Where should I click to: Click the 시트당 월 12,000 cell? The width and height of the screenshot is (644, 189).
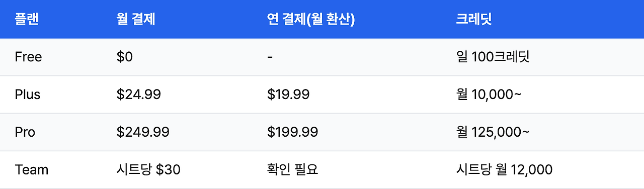click(504, 170)
